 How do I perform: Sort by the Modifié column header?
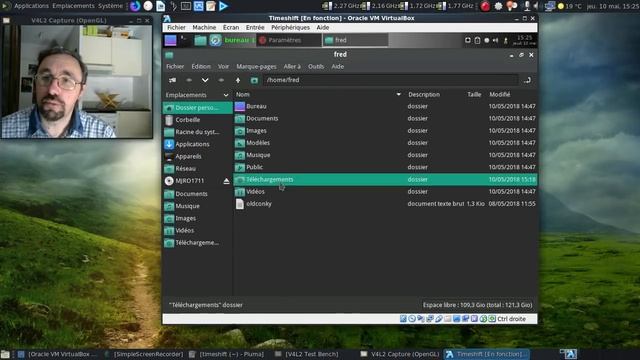click(500, 94)
